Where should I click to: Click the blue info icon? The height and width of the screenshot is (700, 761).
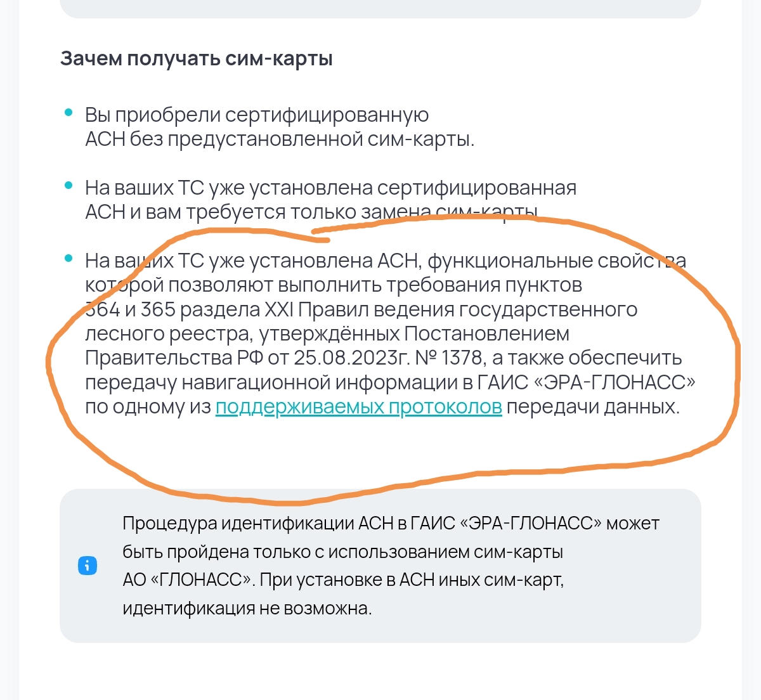point(88,566)
